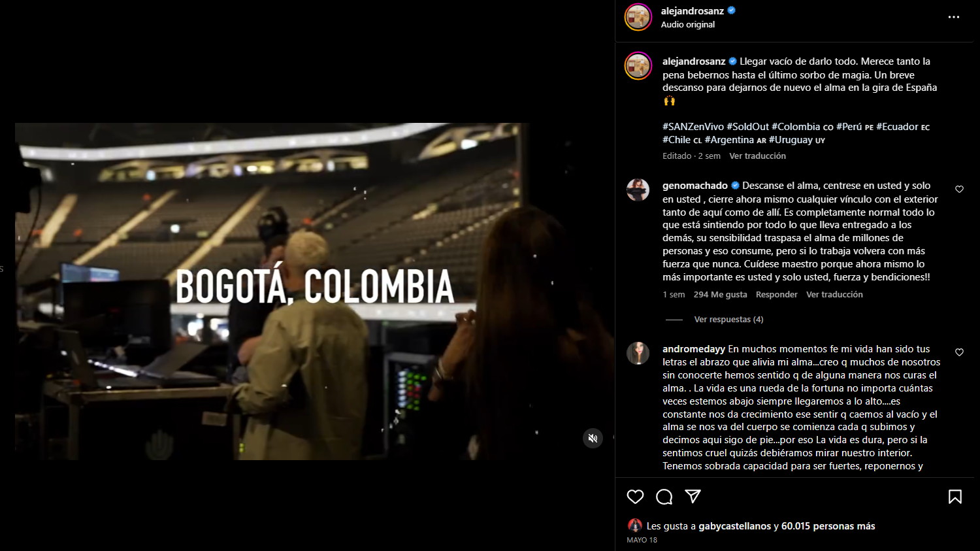Like andromedayy's comment with the heart
Screen dimensions: 980x551
click(x=959, y=352)
